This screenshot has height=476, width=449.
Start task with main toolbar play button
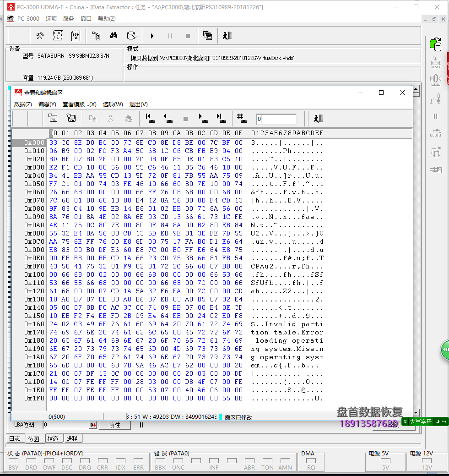[x=152, y=36]
